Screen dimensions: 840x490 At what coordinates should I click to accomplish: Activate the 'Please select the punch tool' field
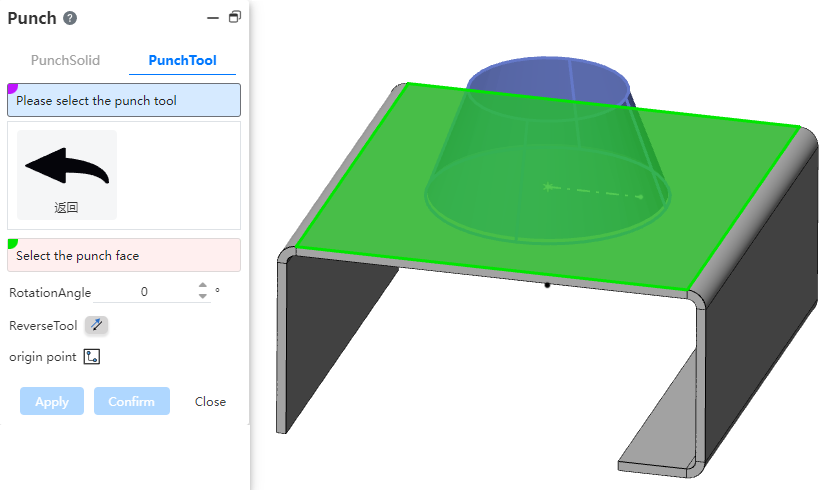point(124,100)
